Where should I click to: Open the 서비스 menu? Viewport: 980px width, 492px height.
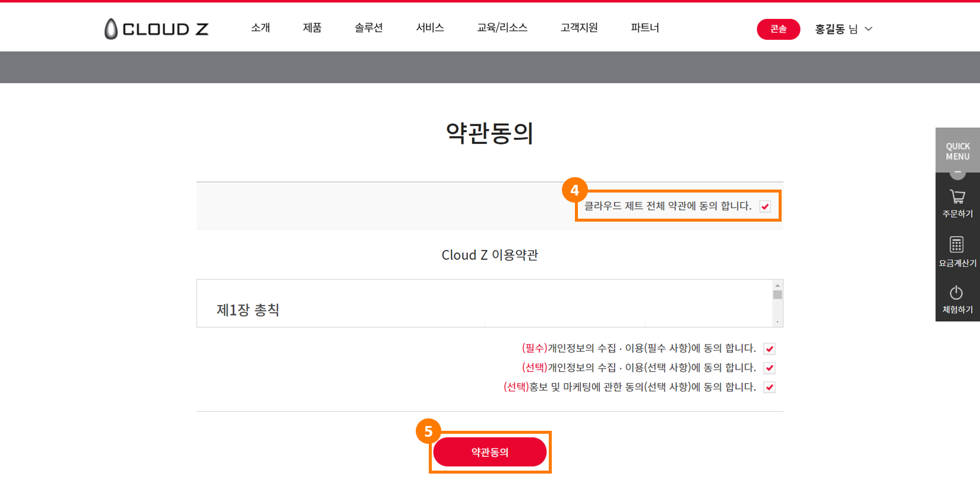(430, 28)
